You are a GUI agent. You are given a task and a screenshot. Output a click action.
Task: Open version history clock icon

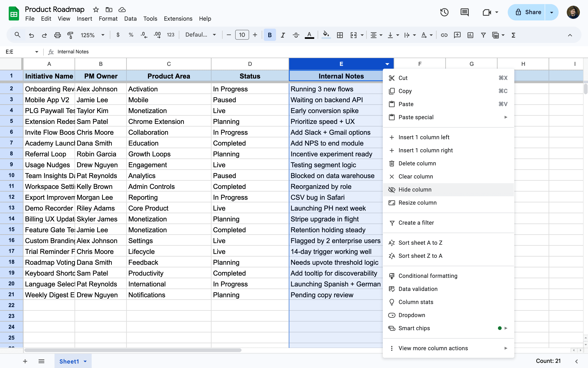444,12
